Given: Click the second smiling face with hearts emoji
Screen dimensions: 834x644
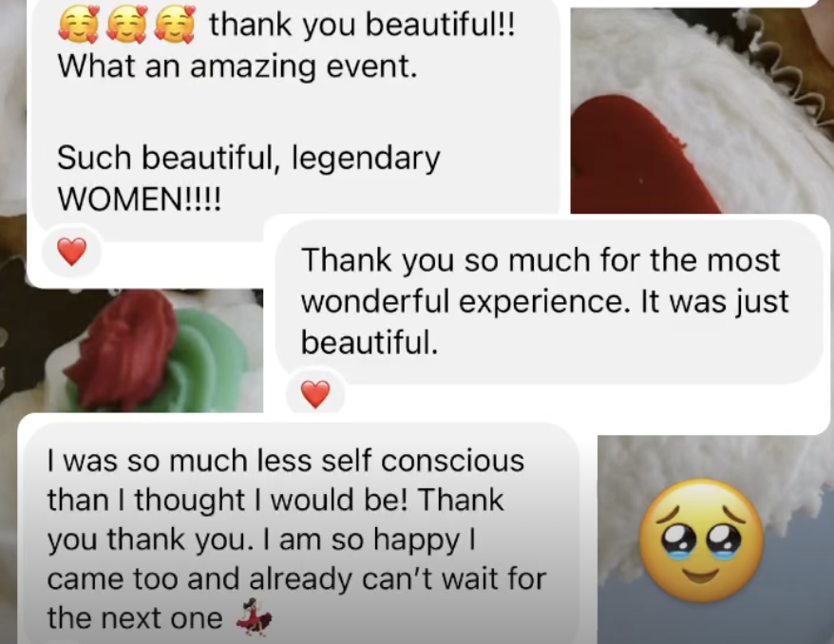Looking at the screenshot, I should point(126,24).
